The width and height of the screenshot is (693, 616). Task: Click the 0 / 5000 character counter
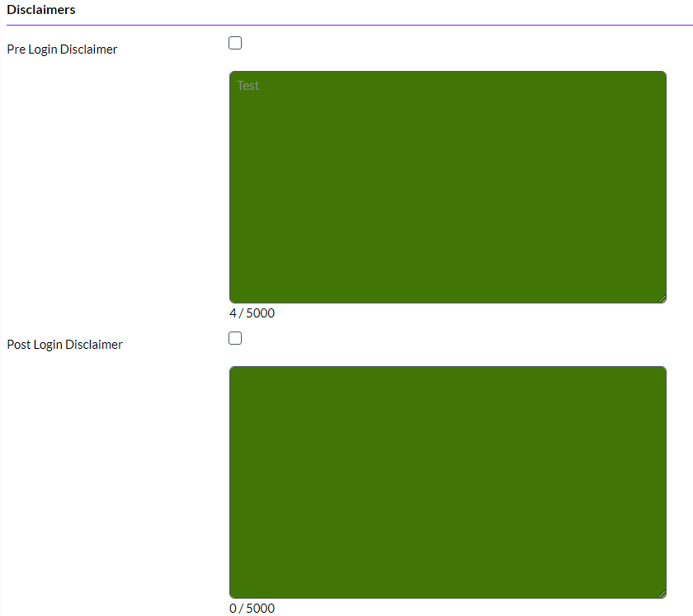[252, 608]
